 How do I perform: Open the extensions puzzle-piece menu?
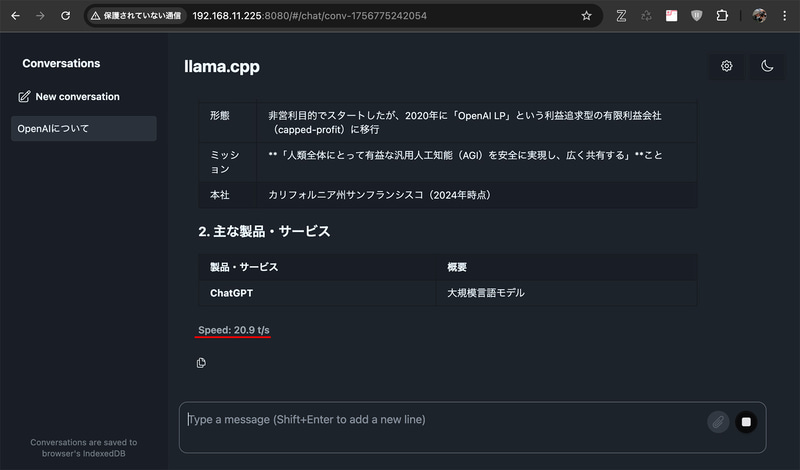722,16
